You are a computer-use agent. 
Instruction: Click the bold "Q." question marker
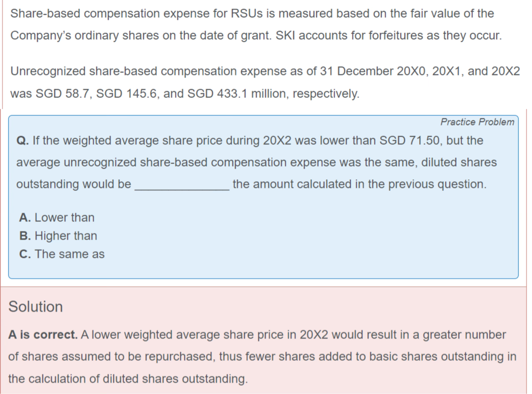(22, 141)
